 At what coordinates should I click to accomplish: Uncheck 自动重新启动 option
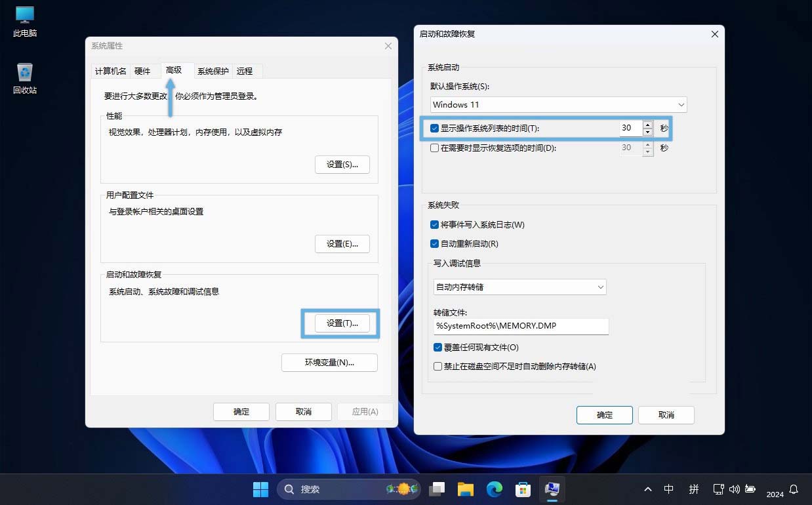click(434, 244)
